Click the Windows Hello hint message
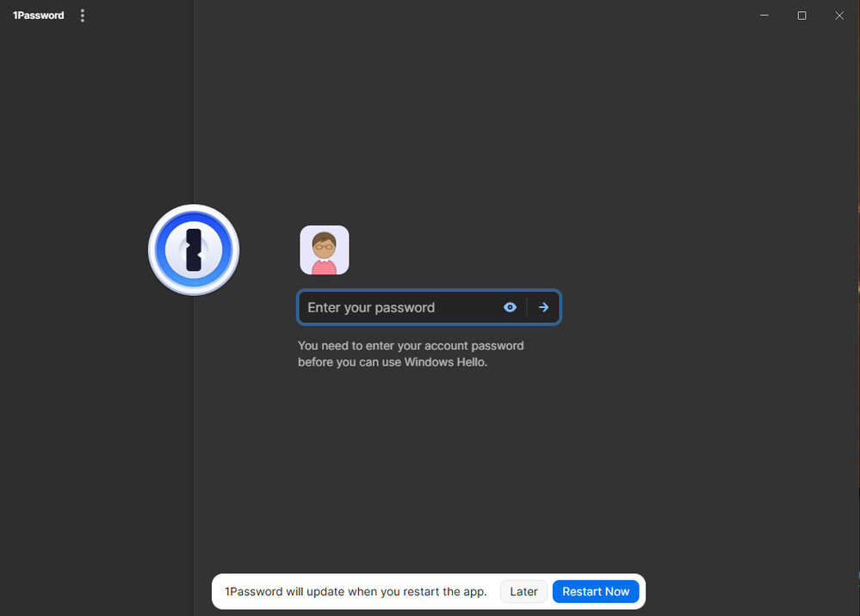The width and height of the screenshot is (860, 616). tap(411, 354)
